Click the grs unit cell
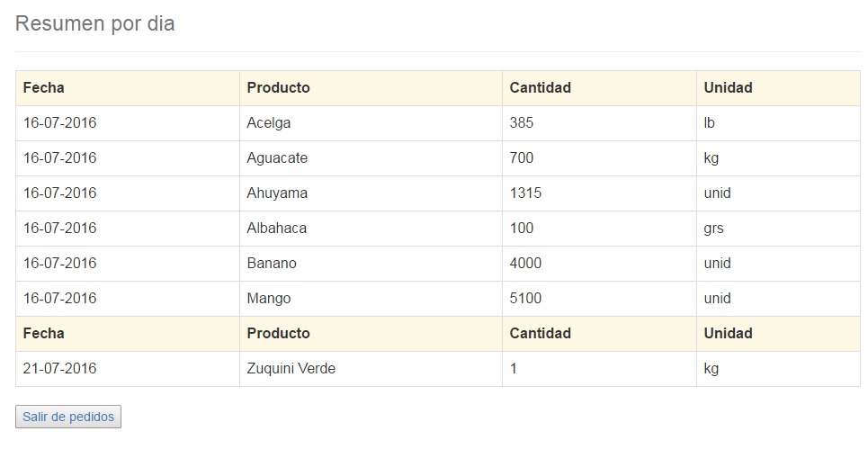The image size is (868, 467). click(x=778, y=229)
